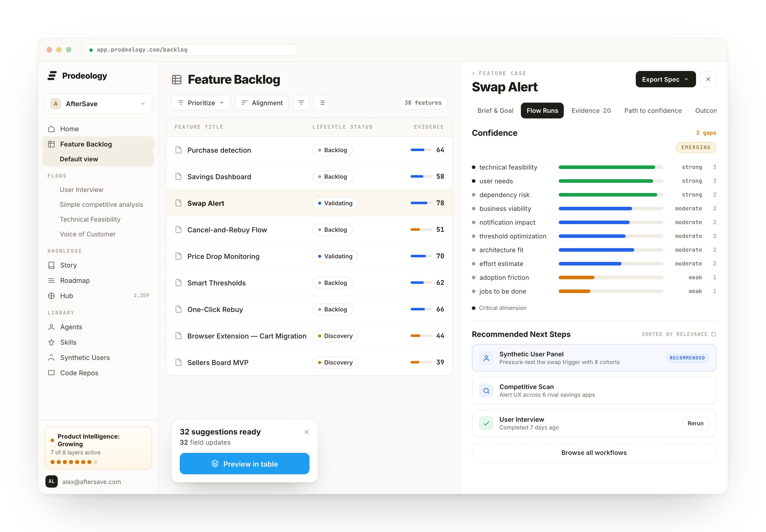Click the Home icon in sidebar

click(x=51, y=129)
